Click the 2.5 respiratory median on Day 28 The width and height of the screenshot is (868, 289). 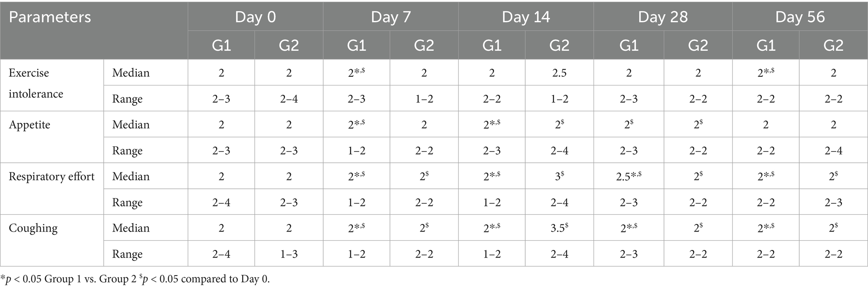click(628, 176)
